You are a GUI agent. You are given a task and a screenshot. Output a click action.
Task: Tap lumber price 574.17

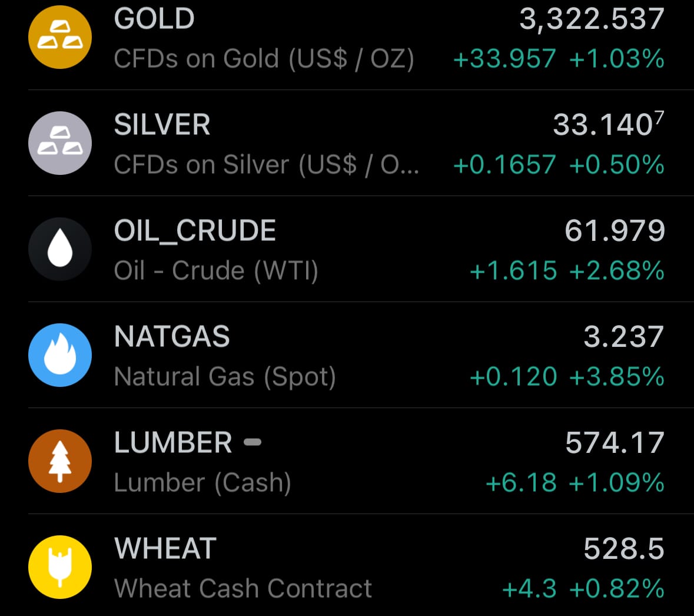coord(615,442)
